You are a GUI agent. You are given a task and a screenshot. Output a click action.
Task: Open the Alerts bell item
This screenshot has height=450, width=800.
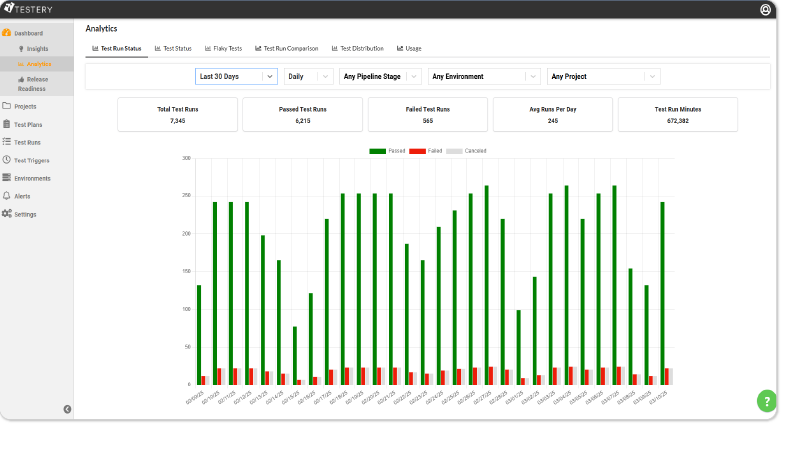pos(22,196)
